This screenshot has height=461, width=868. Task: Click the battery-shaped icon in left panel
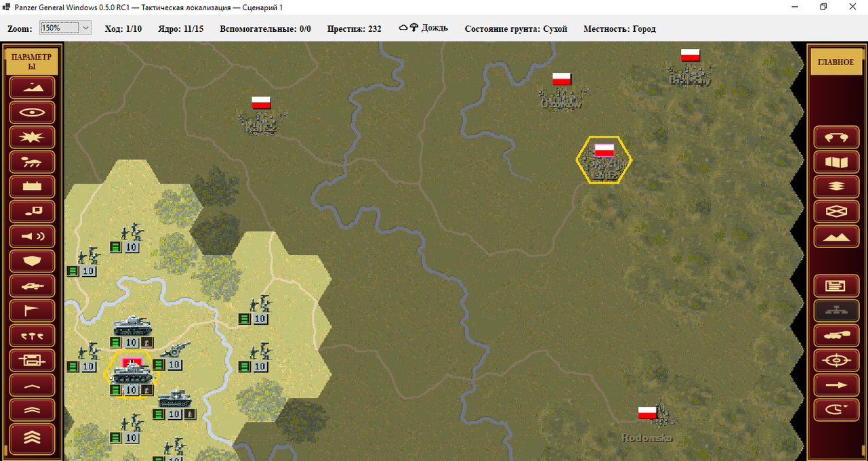point(32,186)
